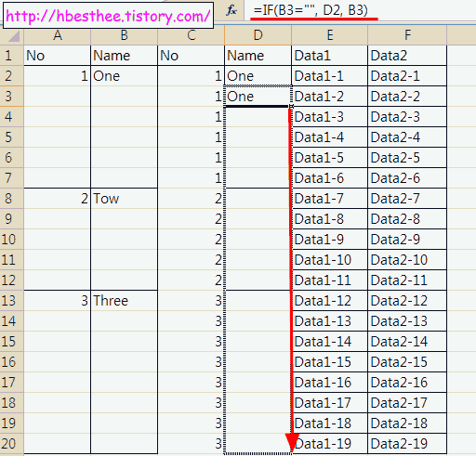Click the fx insert function icon
This screenshot has width=476, height=456.
point(231,10)
